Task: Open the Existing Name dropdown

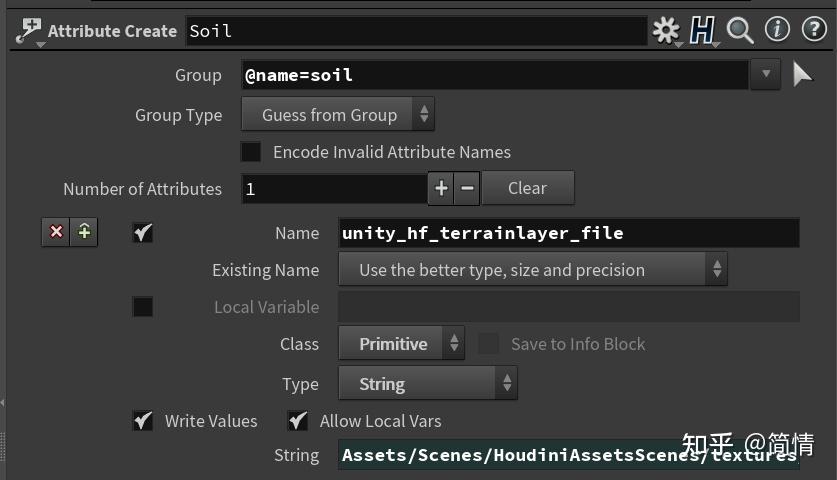Action: 532,270
